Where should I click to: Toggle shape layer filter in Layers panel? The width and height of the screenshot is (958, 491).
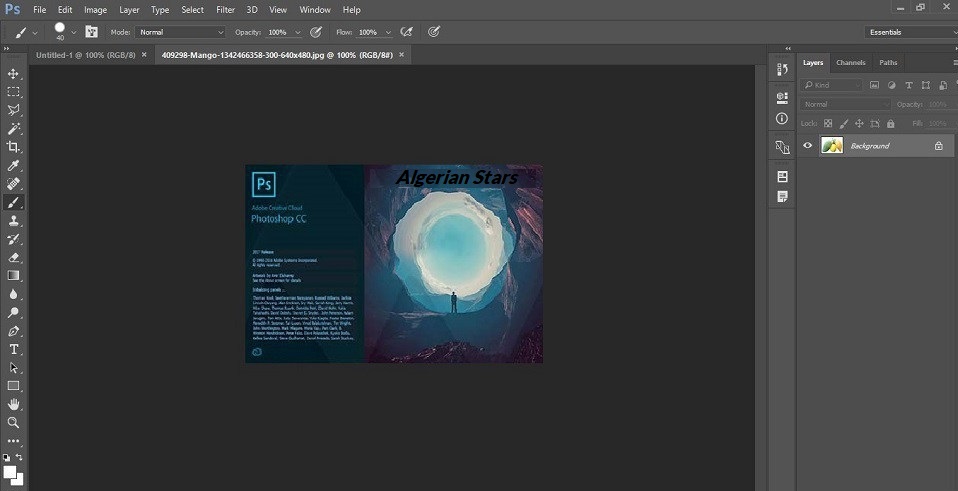pyautogui.click(x=926, y=85)
